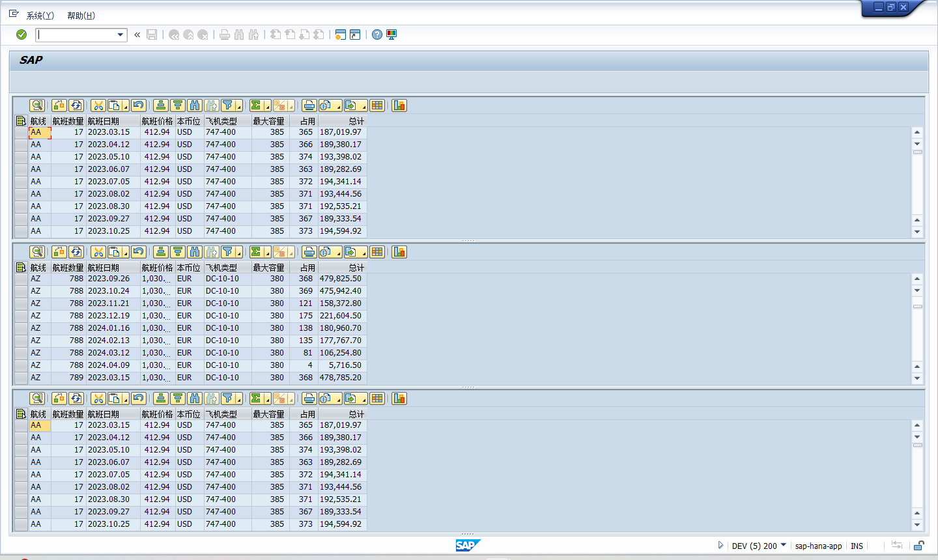The image size is (938, 560).
Task: Open the Filter dropdown arrow in the top grid
Action: [x=238, y=105]
